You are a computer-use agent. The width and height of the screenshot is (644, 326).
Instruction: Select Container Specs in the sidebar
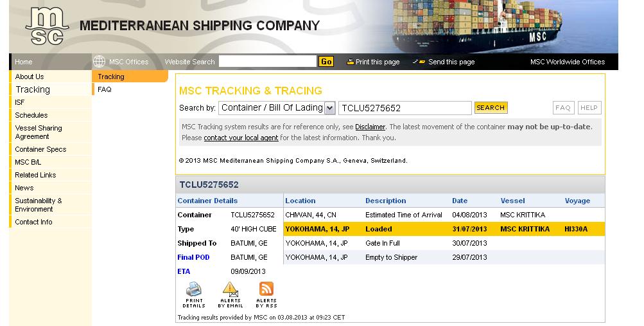[40, 149]
